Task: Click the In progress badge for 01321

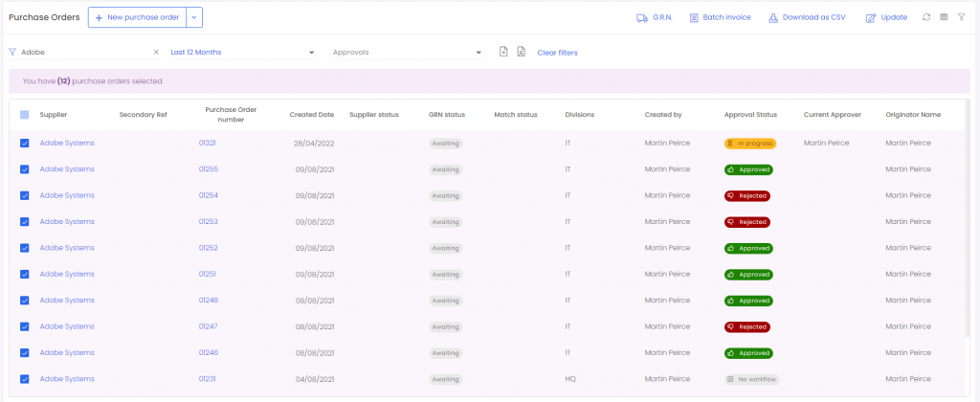Action: (750, 144)
